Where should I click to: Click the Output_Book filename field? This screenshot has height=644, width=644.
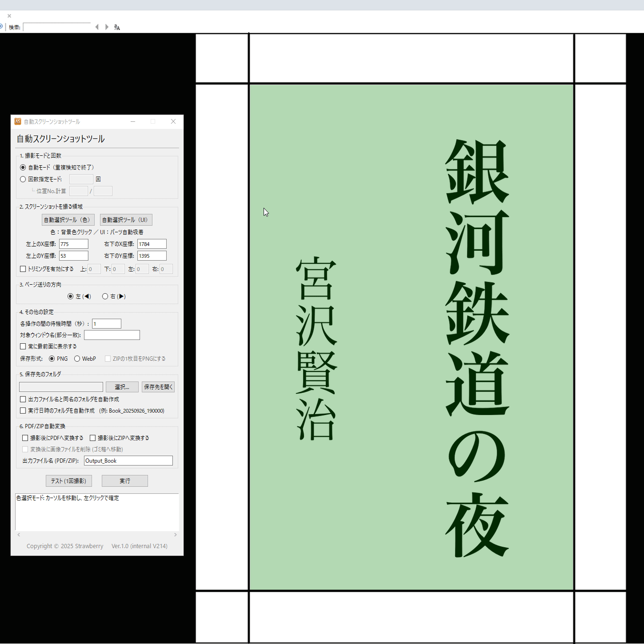pyautogui.click(x=128, y=461)
